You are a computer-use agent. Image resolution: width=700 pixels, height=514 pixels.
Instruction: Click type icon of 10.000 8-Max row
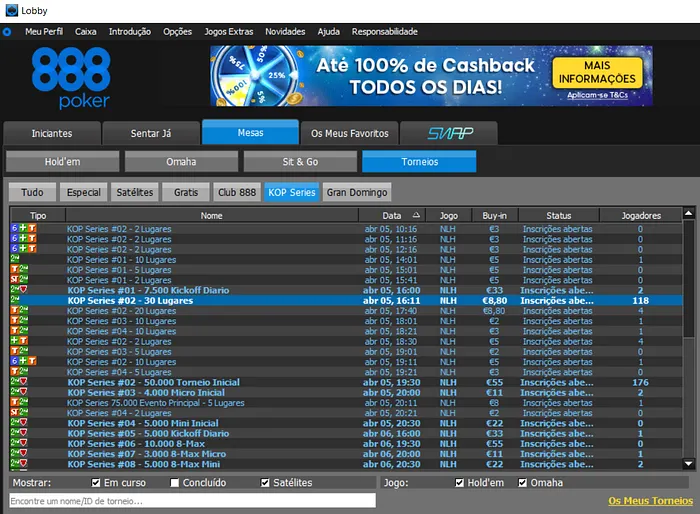pos(19,443)
